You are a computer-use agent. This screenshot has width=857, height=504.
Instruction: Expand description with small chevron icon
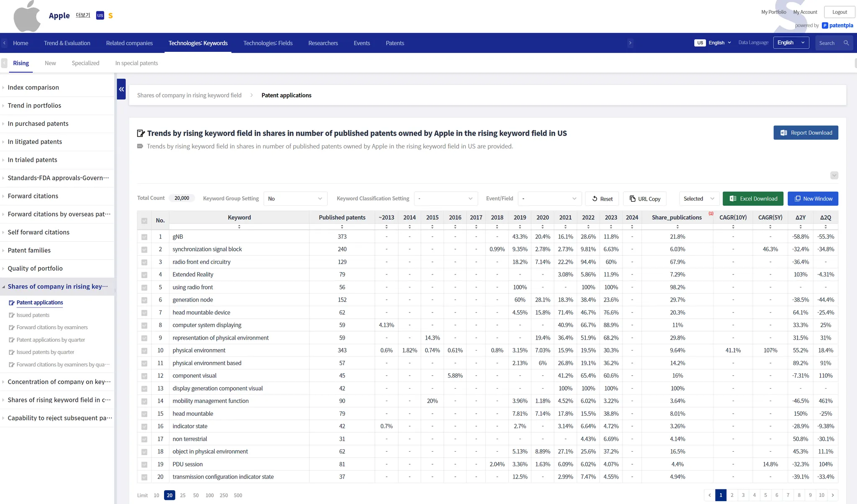point(834,176)
